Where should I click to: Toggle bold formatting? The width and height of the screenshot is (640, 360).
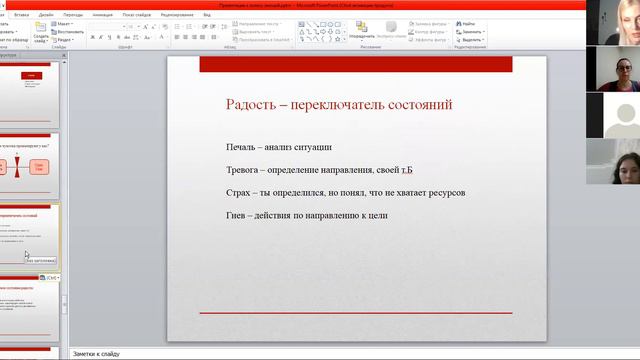pyautogui.click(x=93, y=37)
